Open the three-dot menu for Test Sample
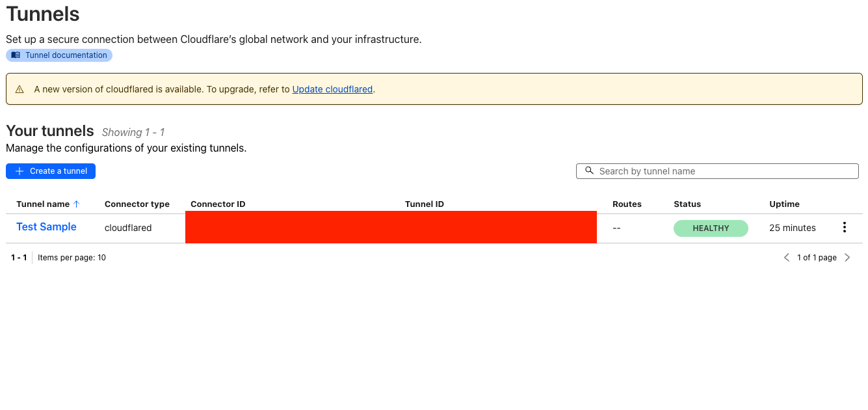The width and height of the screenshot is (868, 410). [x=845, y=227]
